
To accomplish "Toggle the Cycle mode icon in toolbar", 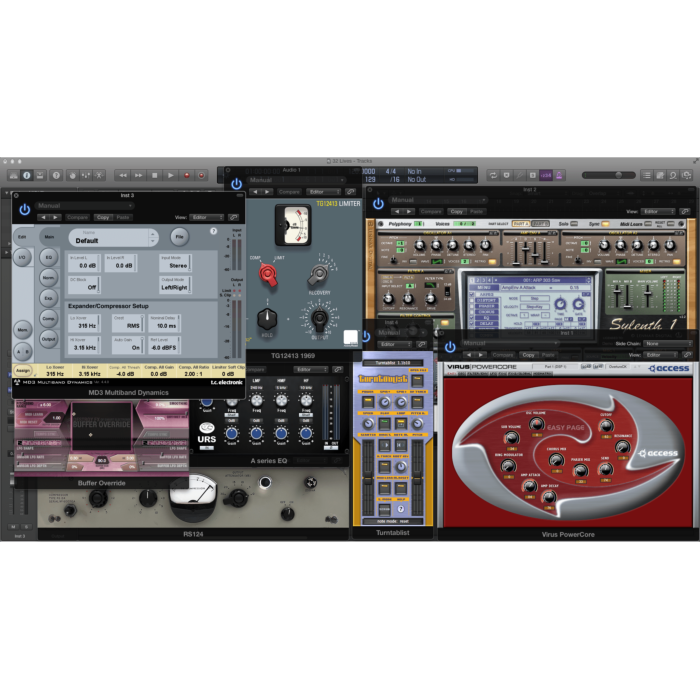I will pyautogui.click(x=493, y=175).
